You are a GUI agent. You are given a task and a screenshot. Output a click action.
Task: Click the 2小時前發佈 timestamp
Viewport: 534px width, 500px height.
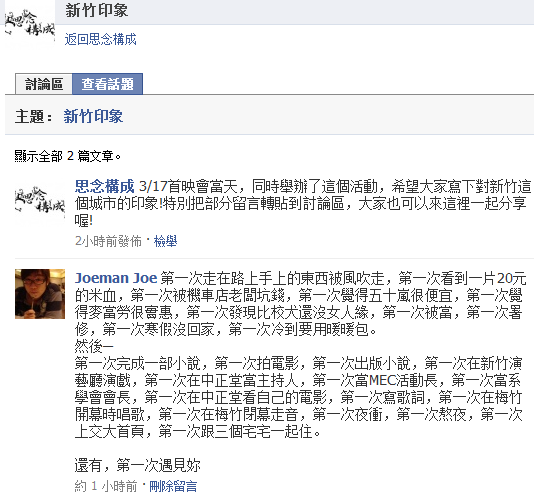[108, 241]
